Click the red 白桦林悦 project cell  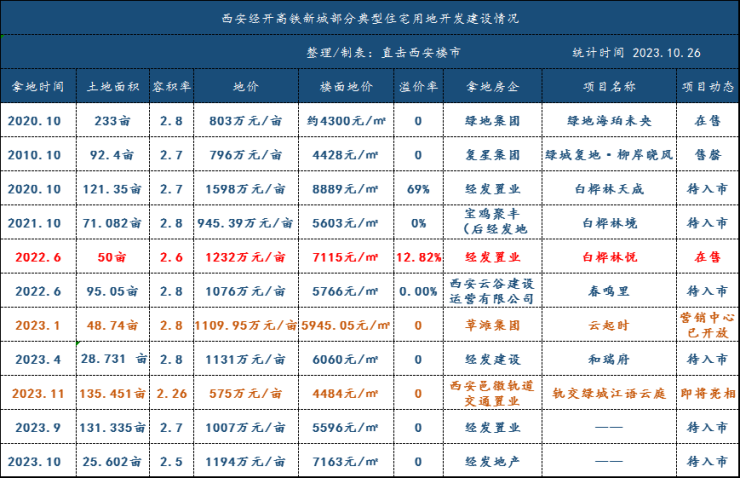click(609, 257)
